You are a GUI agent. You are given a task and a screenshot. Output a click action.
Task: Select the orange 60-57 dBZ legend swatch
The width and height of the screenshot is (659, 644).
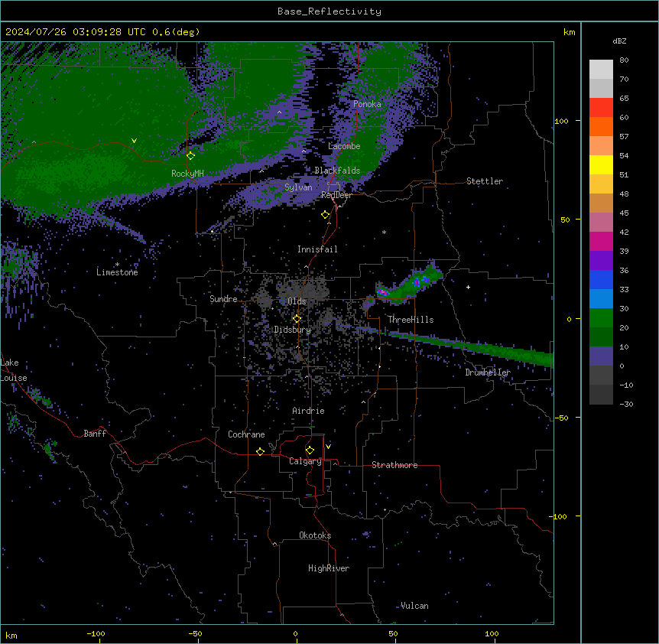coord(601,126)
